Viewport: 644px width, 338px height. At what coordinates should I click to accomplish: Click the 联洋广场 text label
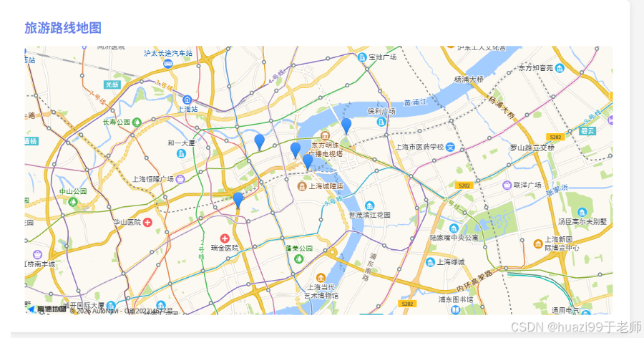[528, 185]
